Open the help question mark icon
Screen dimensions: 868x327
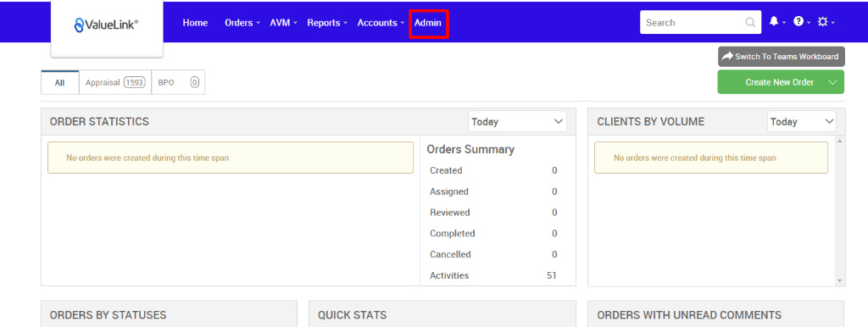pyautogui.click(x=798, y=21)
